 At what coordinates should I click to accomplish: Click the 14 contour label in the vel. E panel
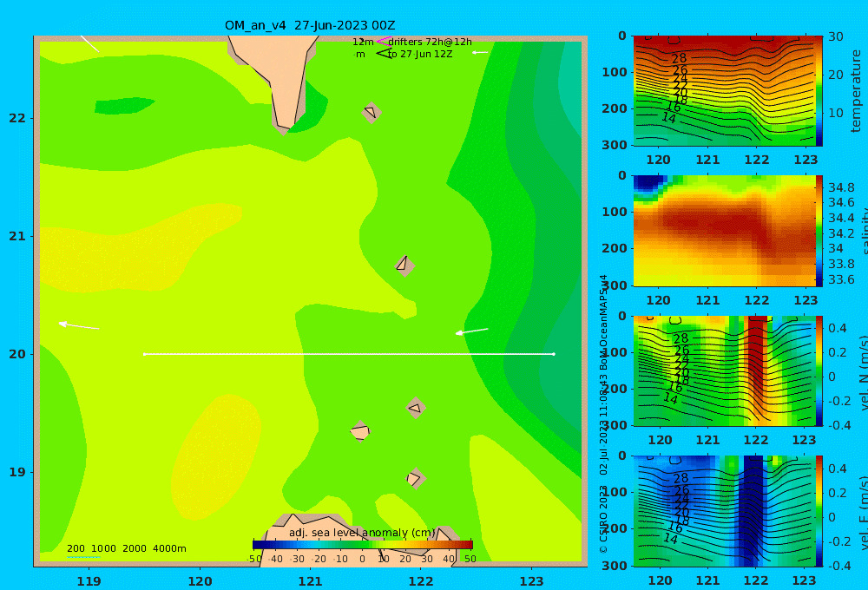[x=670, y=539]
